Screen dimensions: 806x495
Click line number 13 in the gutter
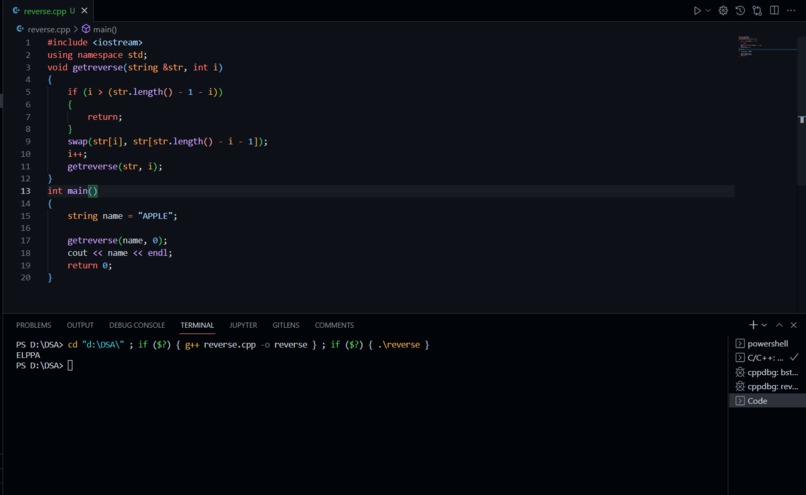[25, 191]
